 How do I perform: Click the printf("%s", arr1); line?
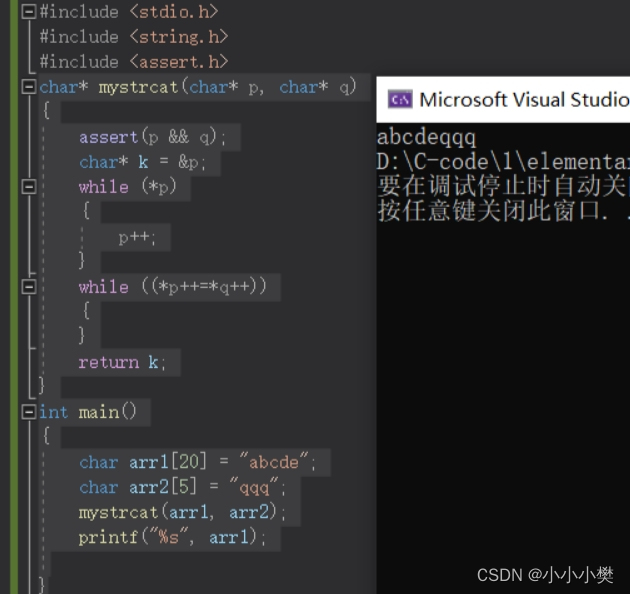172,537
